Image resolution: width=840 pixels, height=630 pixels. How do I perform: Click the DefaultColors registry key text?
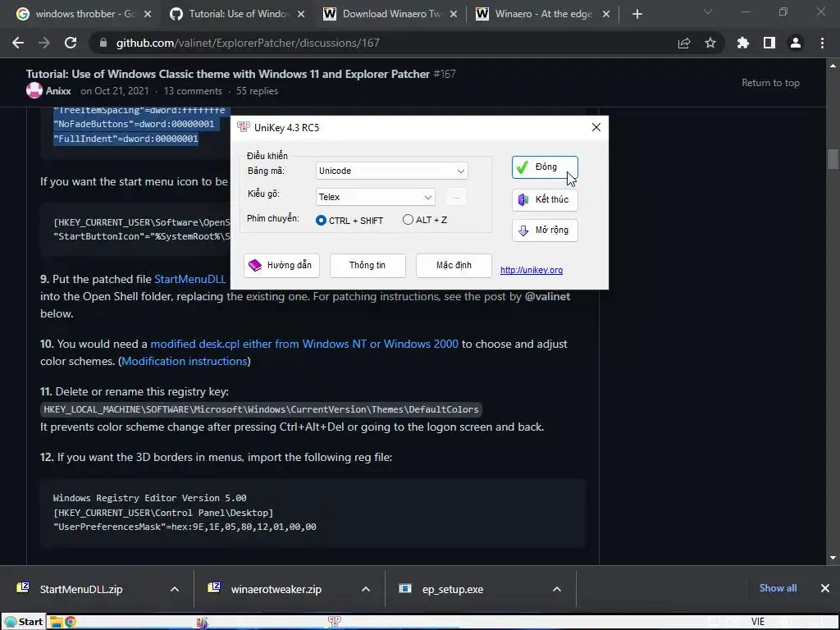pyautogui.click(x=261, y=409)
